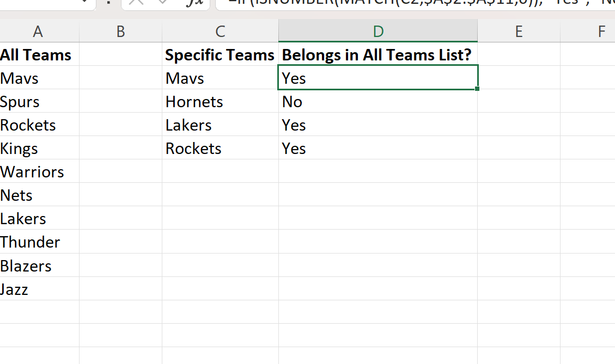Screen dimensions: 615x364
Task: Open the Name Box dropdown arrow
Action: (x=83, y=2)
